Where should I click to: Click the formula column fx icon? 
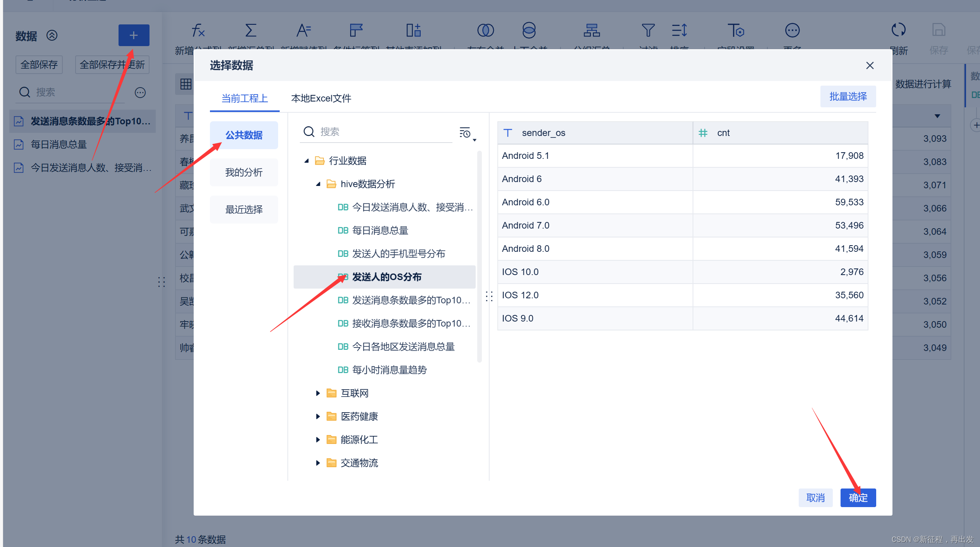pyautogui.click(x=198, y=30)
